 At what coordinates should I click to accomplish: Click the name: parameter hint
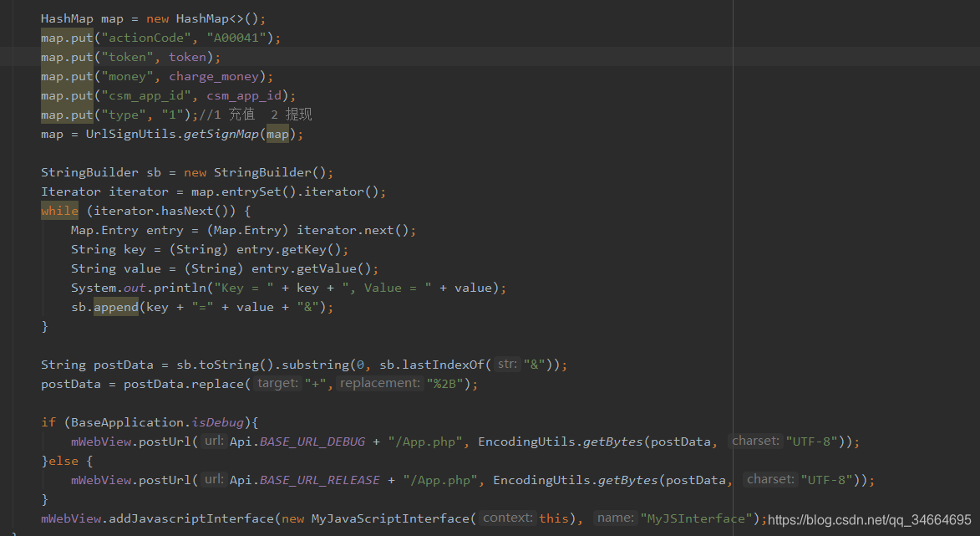coord(615,518)
